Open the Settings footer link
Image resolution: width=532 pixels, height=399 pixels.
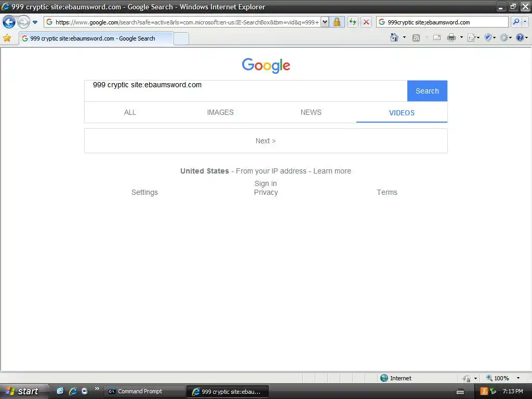pos(144,192)
